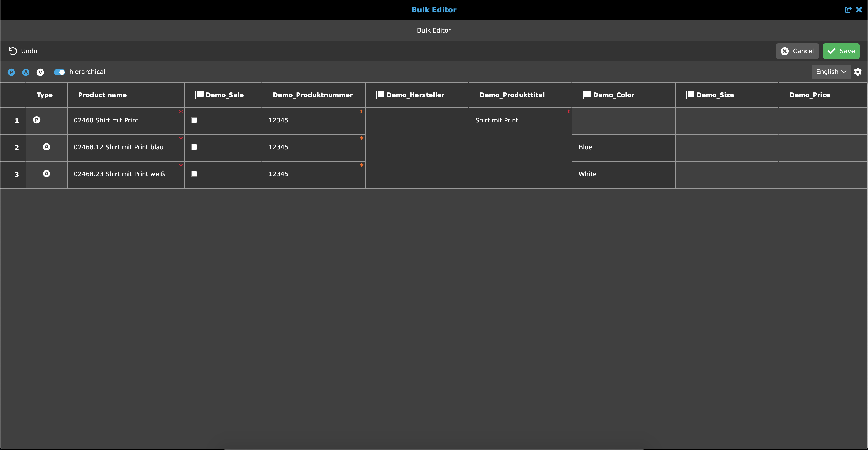The image size is (868, 450).
Task: Open table settings via gear icon
Action: coord(858,72)
